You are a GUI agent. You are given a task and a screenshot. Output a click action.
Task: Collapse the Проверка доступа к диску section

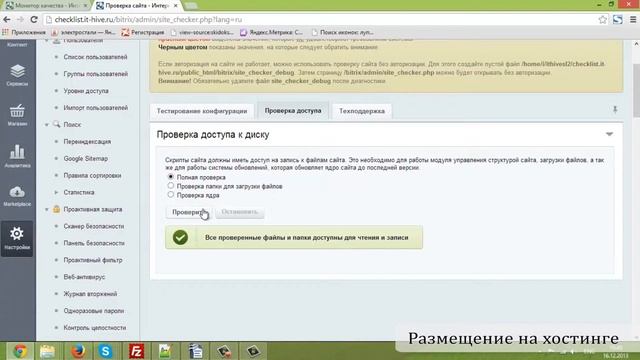[609, 134]
